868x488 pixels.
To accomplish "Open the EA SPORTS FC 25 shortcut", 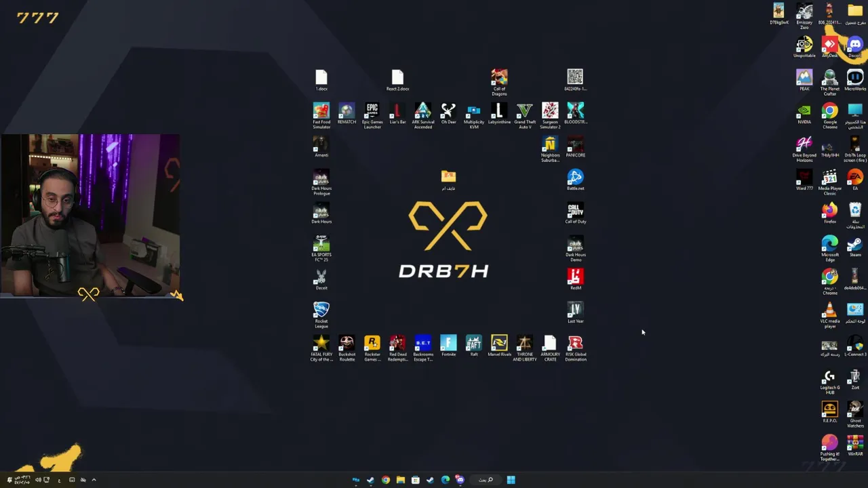I will [321, 249].
